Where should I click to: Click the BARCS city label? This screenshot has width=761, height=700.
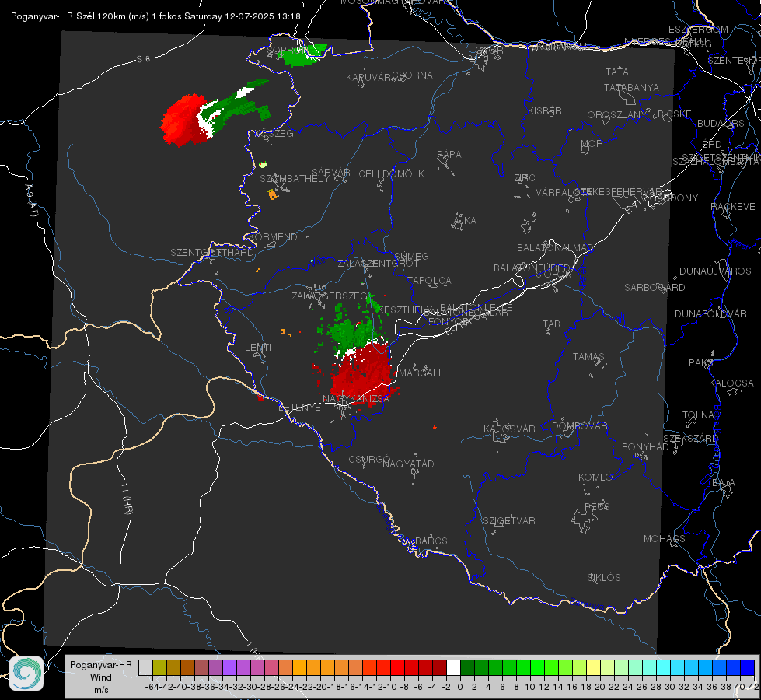click(x=431, y=541)
